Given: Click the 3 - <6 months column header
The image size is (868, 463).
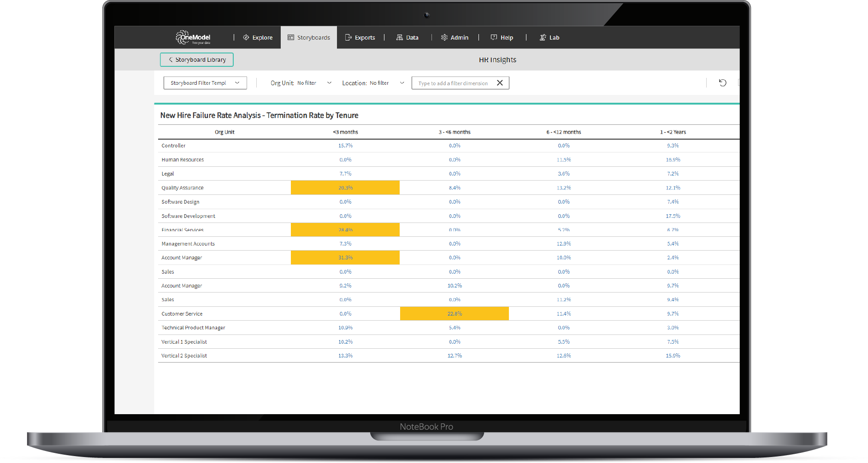Looking at the screenshot, I should [455, 132].
